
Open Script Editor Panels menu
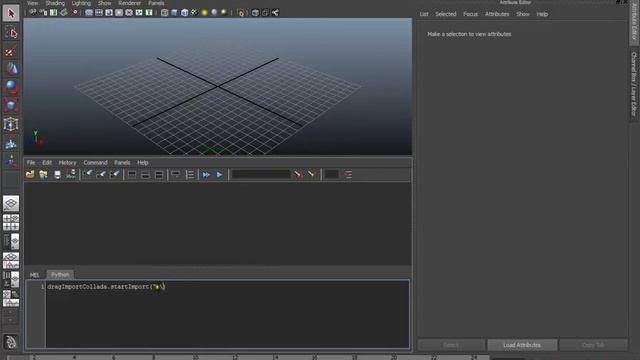click(122, 162)
